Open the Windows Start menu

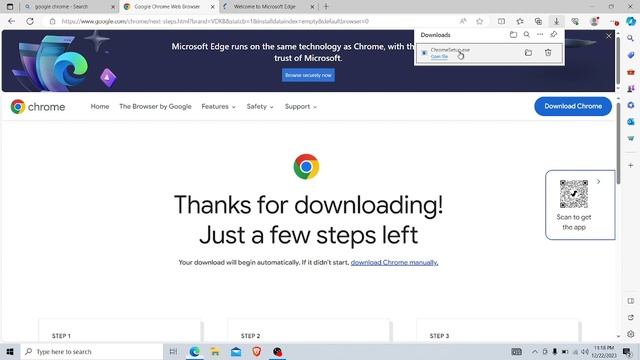(x=10, y=351)
